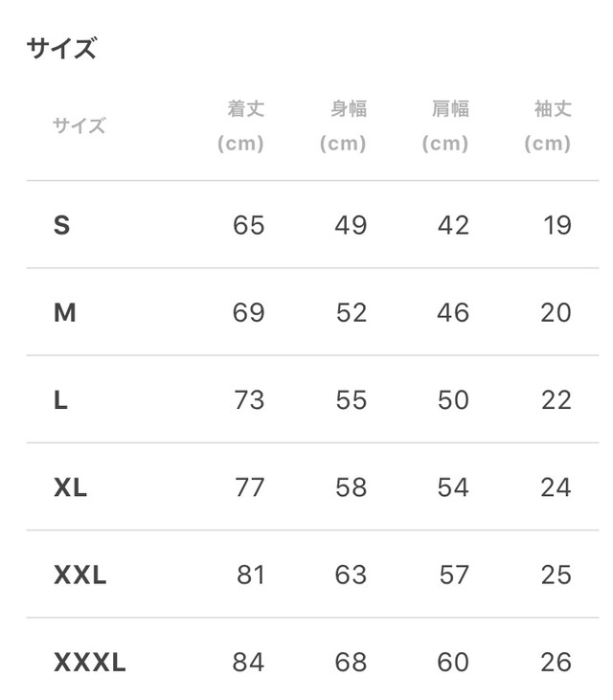The height and width of the screenshot is (700, 613).
Task: Select the S size row label
Action: [61, 225]
